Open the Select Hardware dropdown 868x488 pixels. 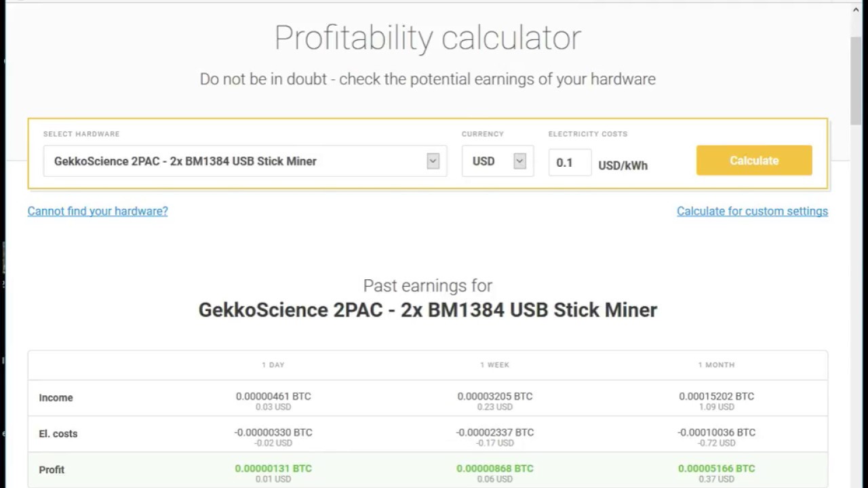(245, 161)
